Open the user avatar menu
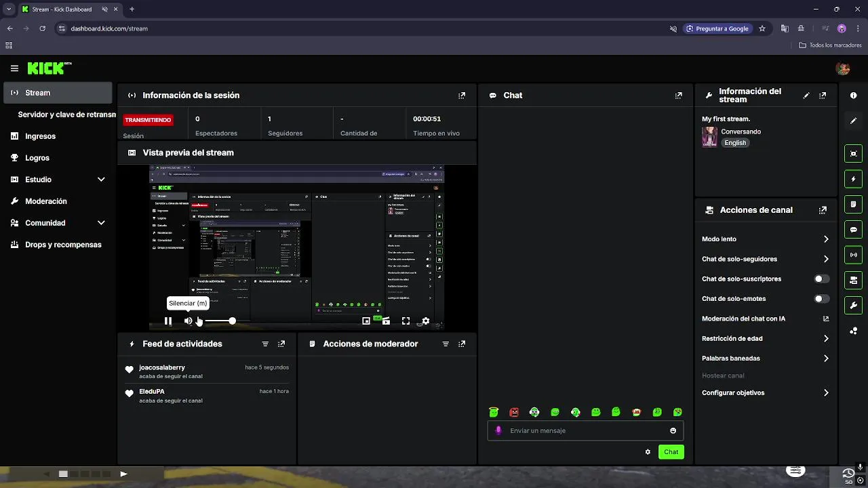The height and width of the screenshot is (488, 868). 843,68
